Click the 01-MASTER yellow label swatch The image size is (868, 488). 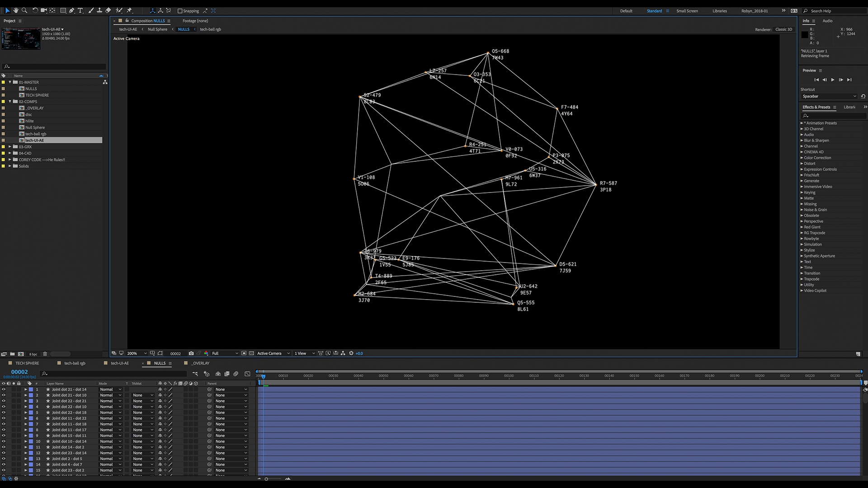(x=4, y=82)
